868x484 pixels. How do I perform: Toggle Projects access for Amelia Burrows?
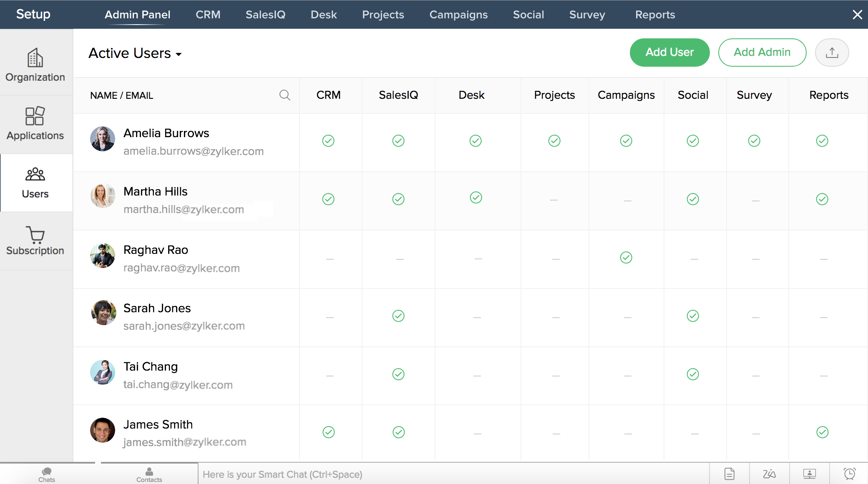554,141
